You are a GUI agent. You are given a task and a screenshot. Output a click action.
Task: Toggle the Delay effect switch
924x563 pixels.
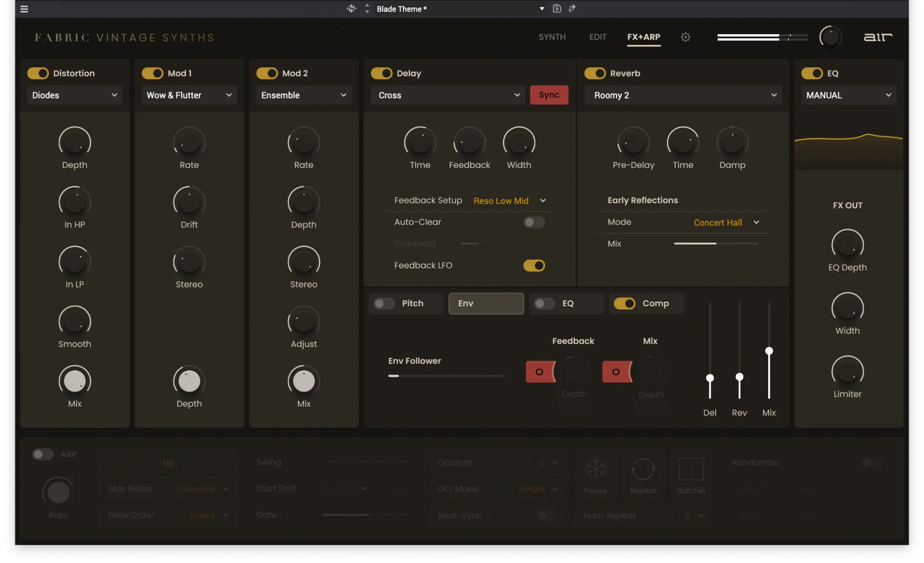coord(381,73)
